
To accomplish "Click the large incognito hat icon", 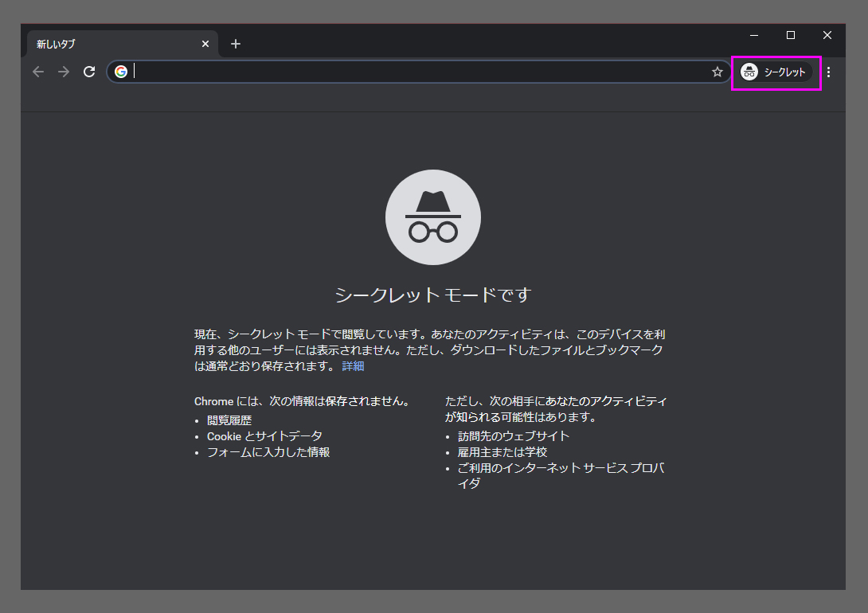I will coord(433,217).
